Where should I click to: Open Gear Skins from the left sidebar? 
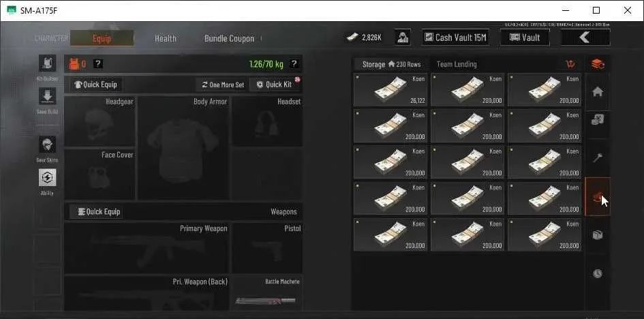point(48,145)
